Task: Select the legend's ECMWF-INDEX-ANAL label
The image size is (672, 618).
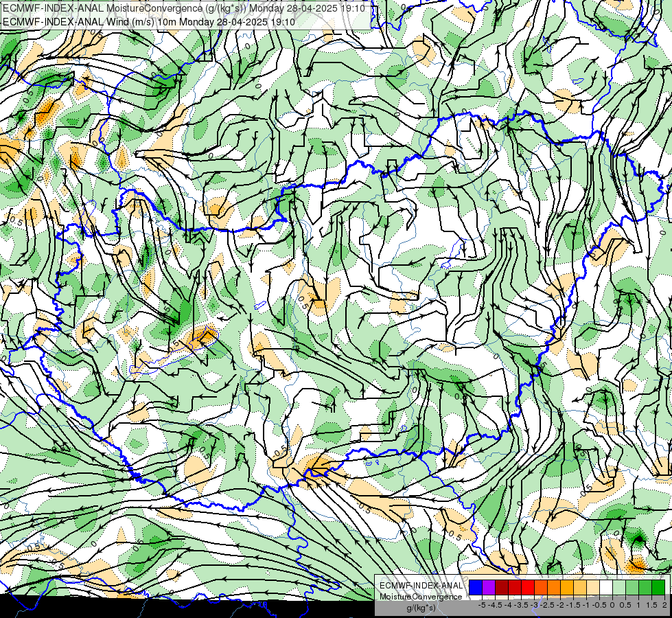Action: pos(421,586)
